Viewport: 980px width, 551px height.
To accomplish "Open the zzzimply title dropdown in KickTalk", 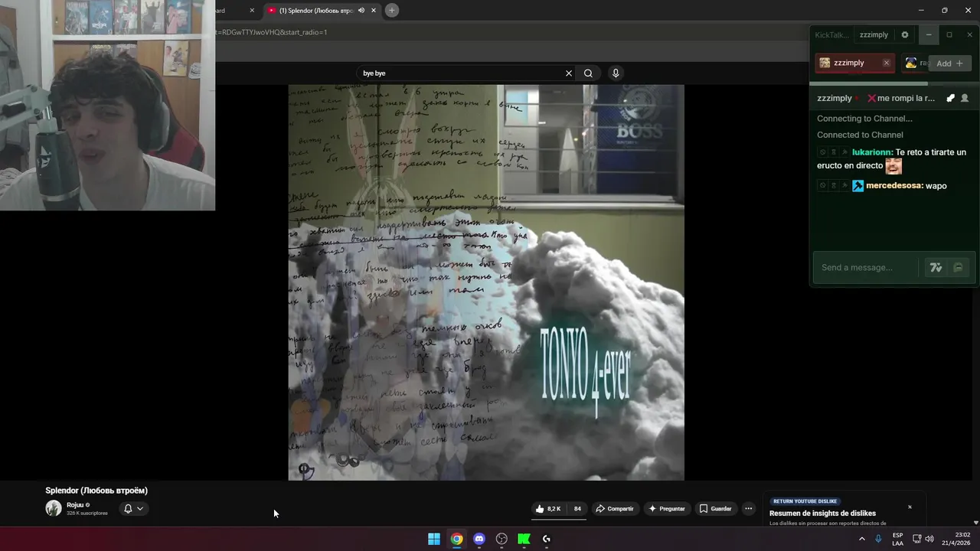I will point(874,35).
